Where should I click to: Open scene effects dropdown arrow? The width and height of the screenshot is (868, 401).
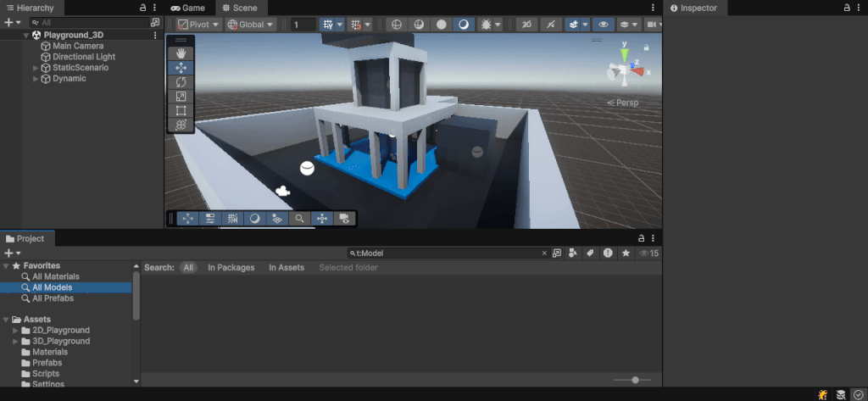point(585,25)
